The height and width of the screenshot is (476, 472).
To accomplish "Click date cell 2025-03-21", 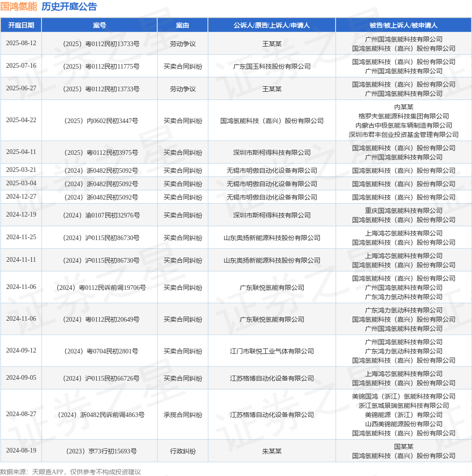I will tap(21, 170).
